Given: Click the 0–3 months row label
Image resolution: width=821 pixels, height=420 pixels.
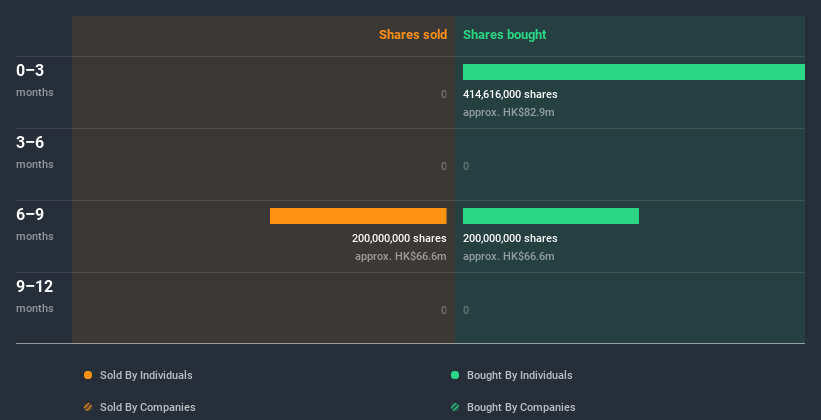Looking at the screenshot, I should pos(35,80).
